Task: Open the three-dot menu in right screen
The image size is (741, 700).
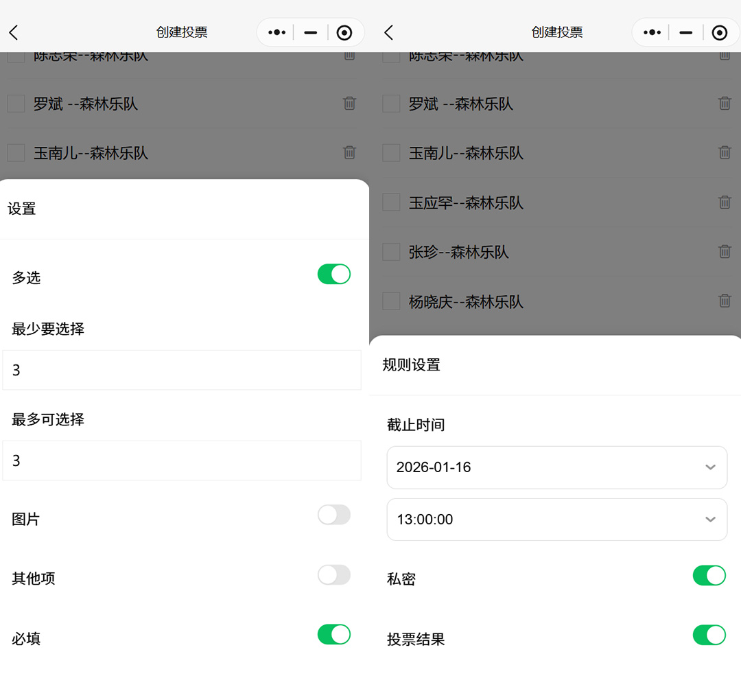Action: click(x=652, y=32)
